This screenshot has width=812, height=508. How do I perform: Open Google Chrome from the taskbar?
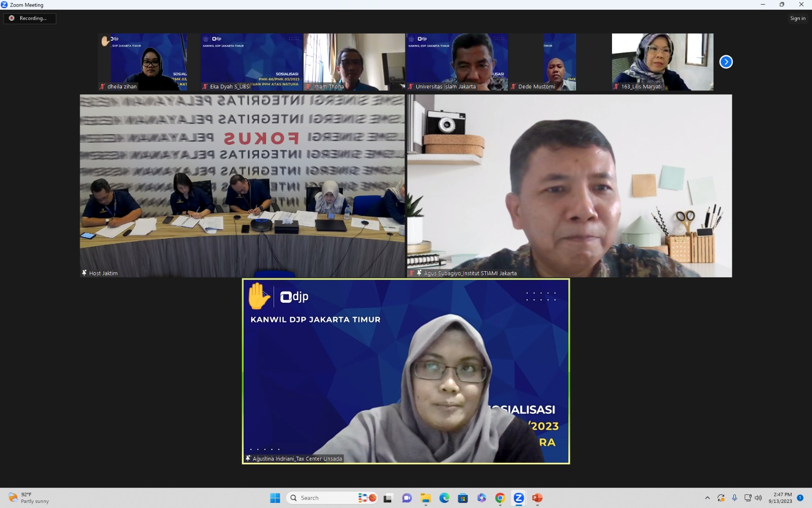(x=500, y=498)
